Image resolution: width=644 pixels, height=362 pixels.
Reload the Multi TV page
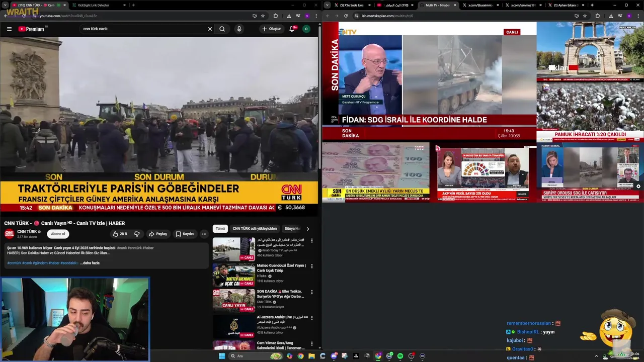(x=346, y=16)
